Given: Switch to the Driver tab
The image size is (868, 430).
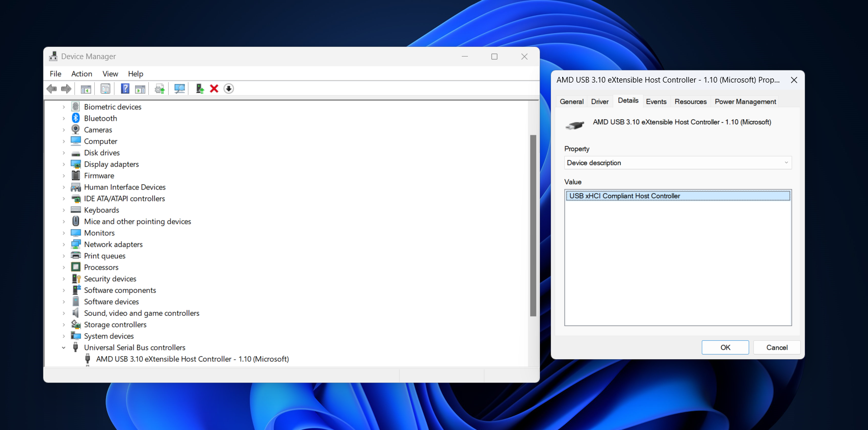Looking at the screenshot, I should tap(600, 101).
